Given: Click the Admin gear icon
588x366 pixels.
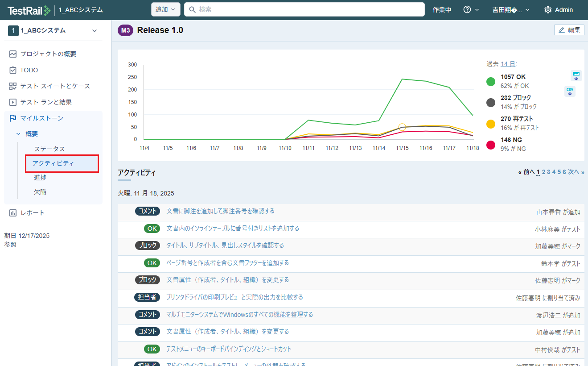Looking at the screenshot, I should click(548, 10).
